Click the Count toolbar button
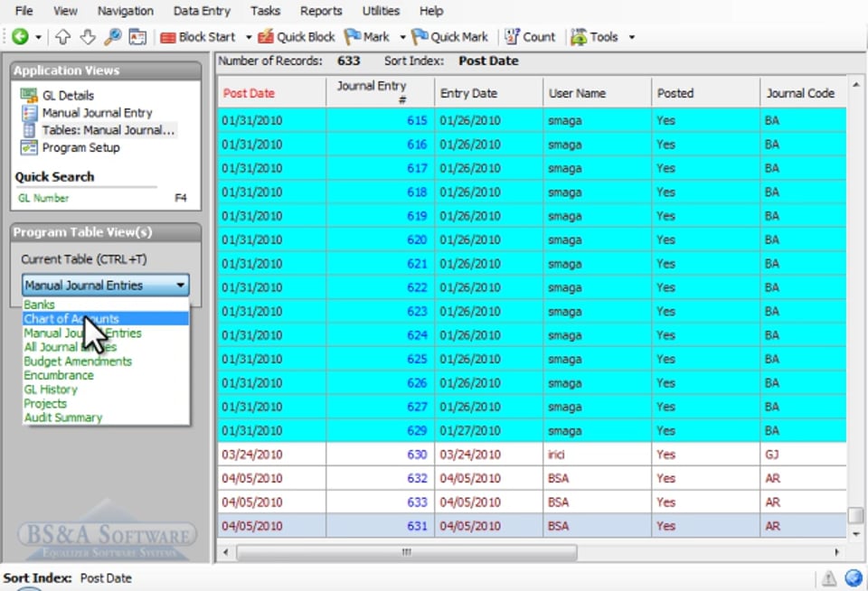Screen dimensions: 868x591 (x=530, y=37)
